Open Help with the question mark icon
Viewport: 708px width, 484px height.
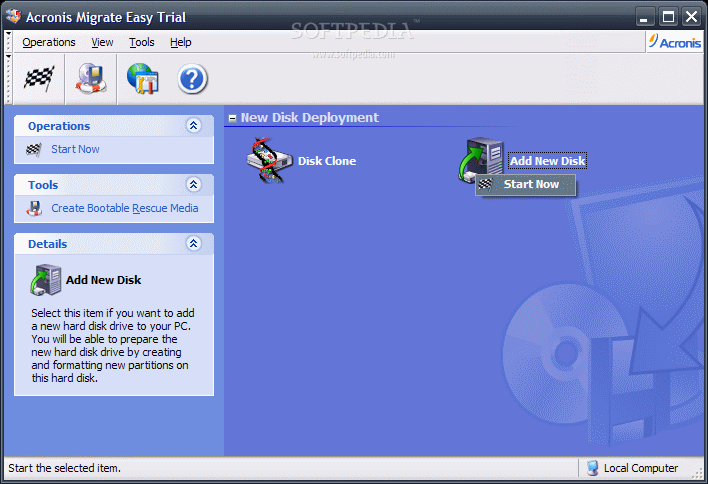[192, 79]
